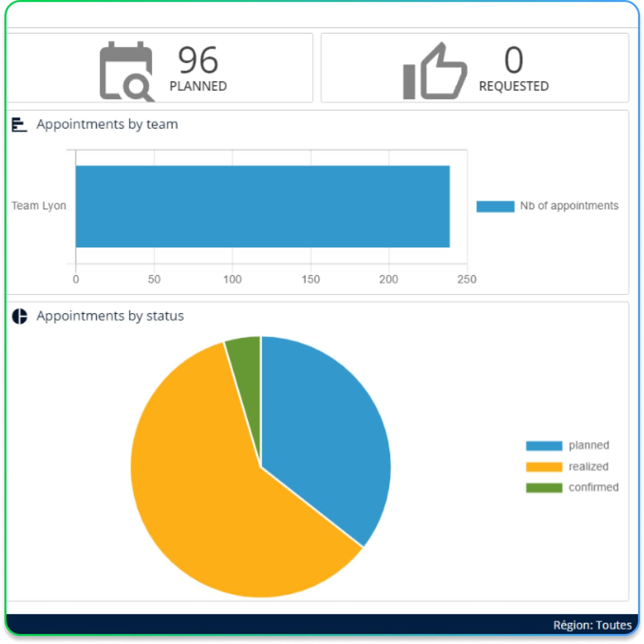
Task: Click the 50 axis tick label
Action: point(154,279)
